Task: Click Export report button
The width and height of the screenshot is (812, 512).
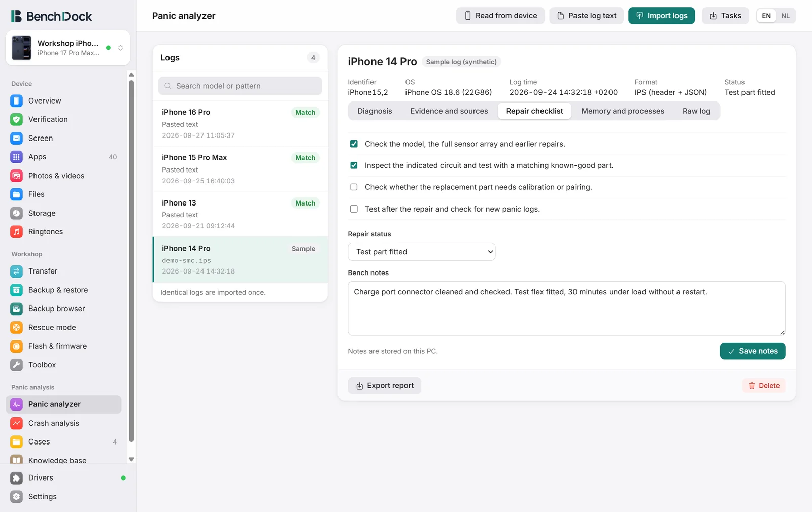Action: pos(385,386)
